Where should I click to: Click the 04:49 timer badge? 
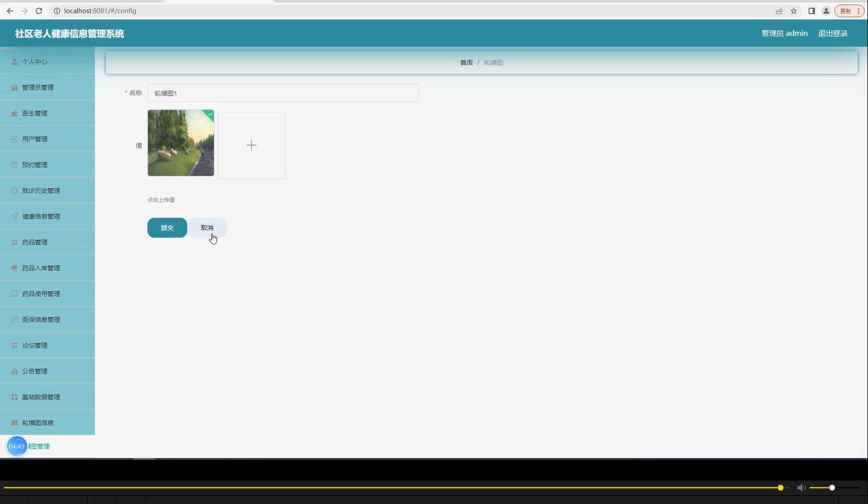(x=17, y=446)
